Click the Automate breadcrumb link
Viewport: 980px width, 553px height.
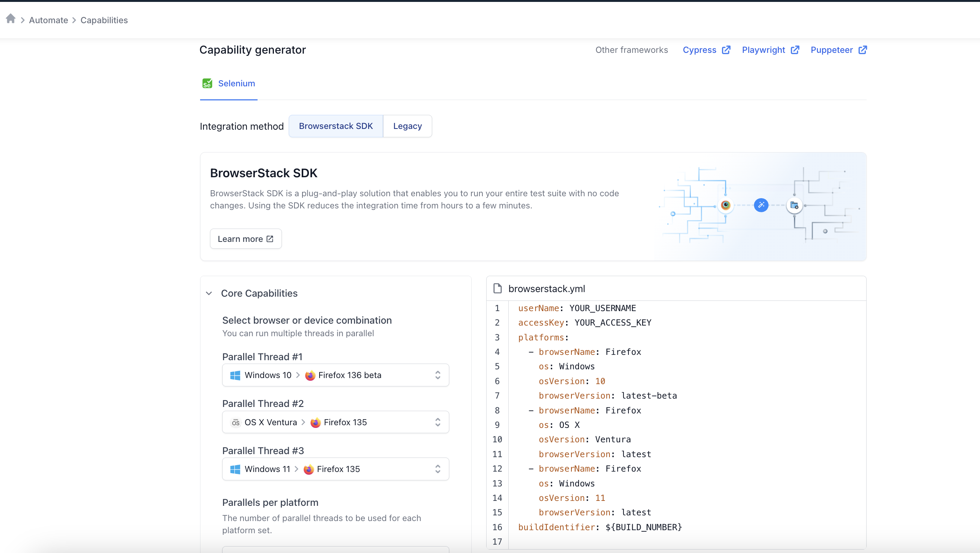pos(46,20)
